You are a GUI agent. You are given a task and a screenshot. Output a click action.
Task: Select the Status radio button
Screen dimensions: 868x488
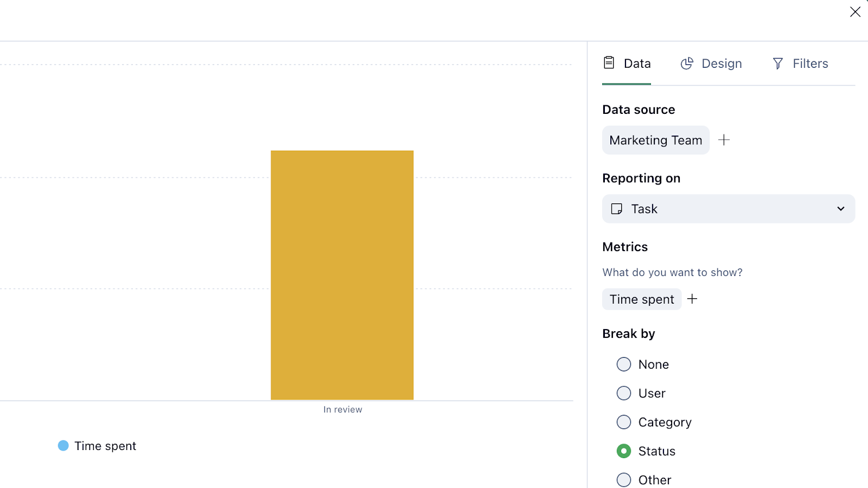click(x=624, y=451)
